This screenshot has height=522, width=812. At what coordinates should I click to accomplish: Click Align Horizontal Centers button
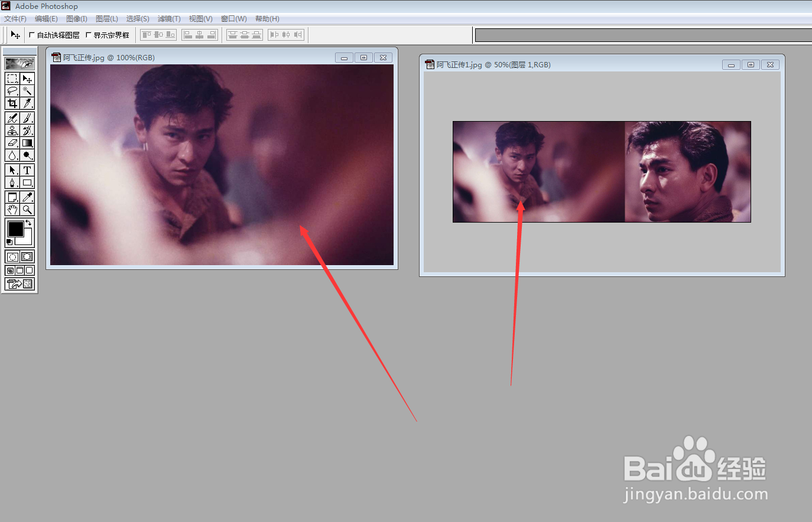click(x=200, y=35)
